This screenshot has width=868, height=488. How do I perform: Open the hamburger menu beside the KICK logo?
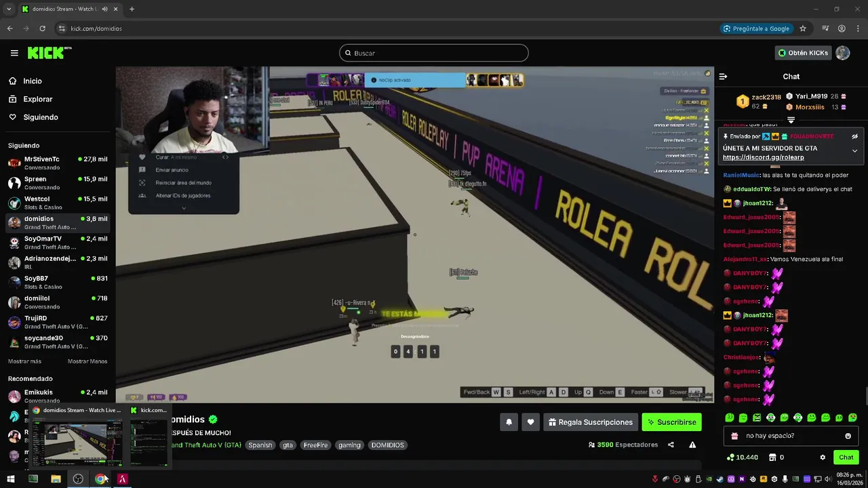pos(14,53)
